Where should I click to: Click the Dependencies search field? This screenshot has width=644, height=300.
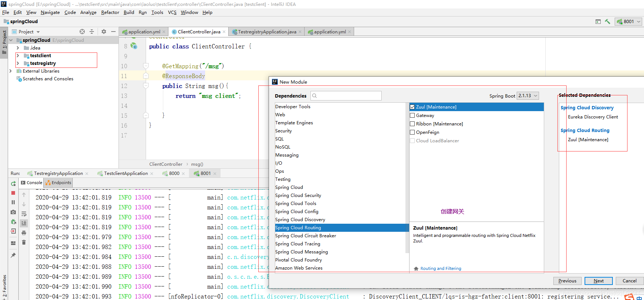coord(346,96)
